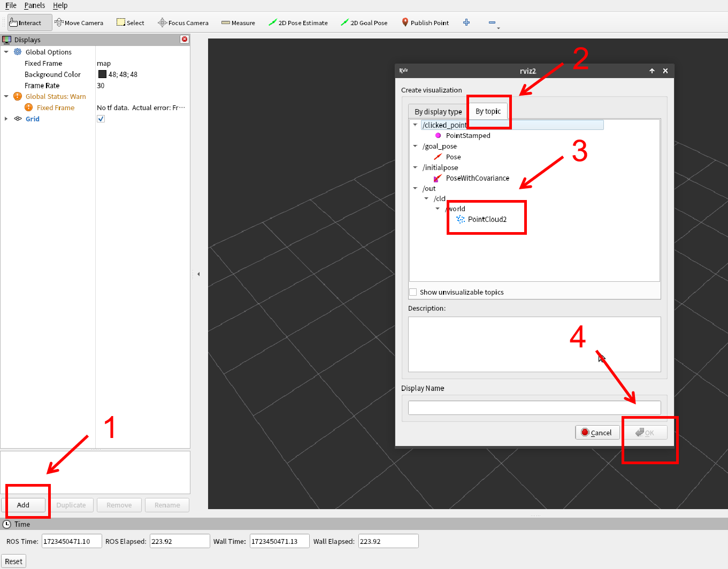
Task: Select the Interact tool
Action: (x=26, y=23)
